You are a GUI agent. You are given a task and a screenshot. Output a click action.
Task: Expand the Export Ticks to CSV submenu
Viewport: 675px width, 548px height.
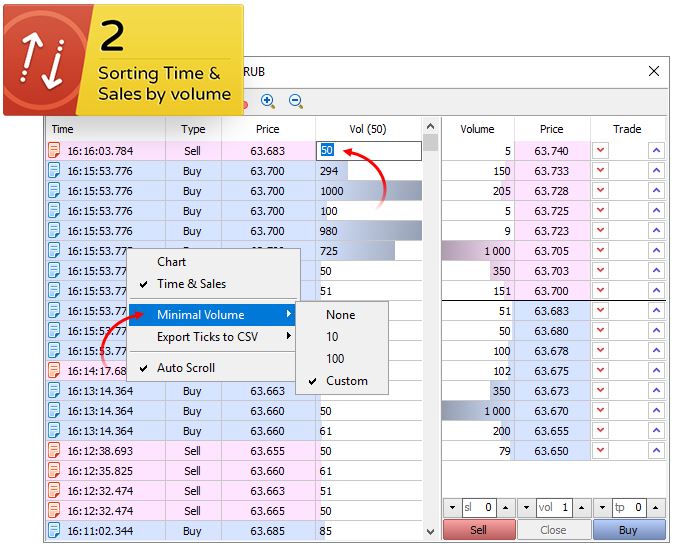[213, 337]
